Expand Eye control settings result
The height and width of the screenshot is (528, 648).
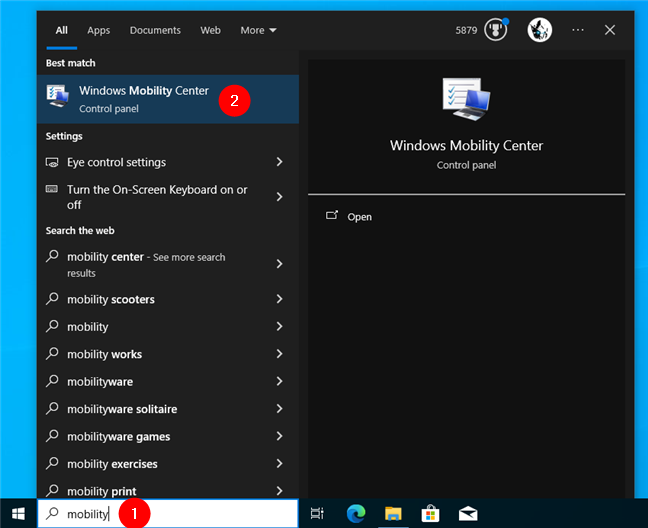coord(279,162)
